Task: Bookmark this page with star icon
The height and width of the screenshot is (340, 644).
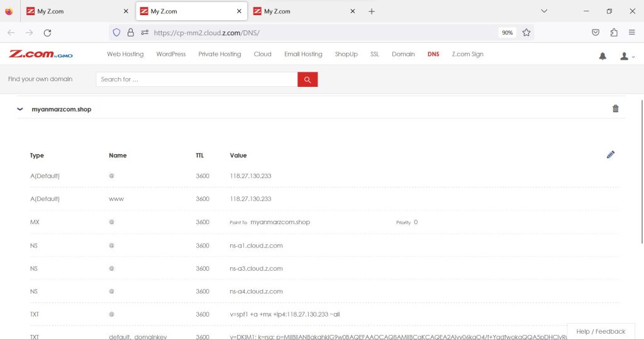Action: pyautogui.click(x=526, y=33)
